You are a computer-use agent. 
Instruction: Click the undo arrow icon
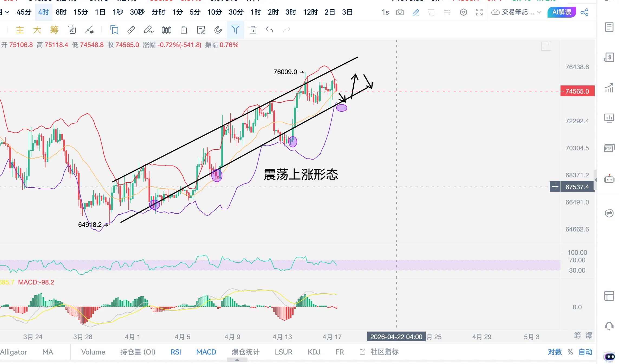coord(269,30)
